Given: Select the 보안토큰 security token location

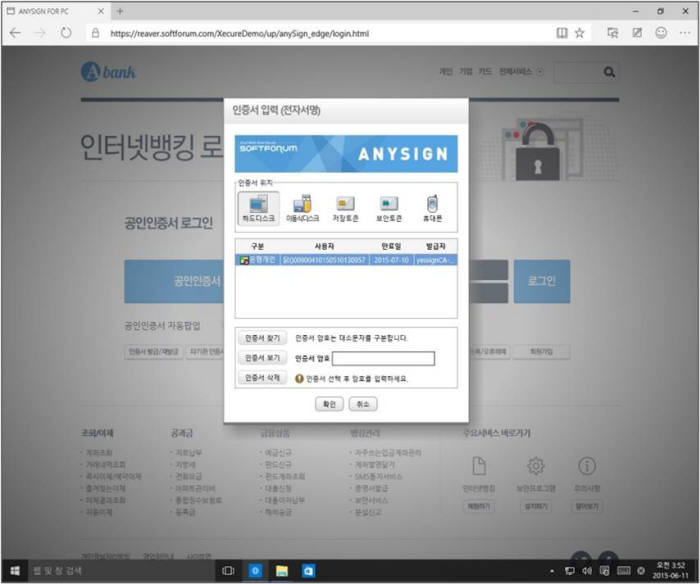Looking at the screenshot, I should tap(389, 209).
